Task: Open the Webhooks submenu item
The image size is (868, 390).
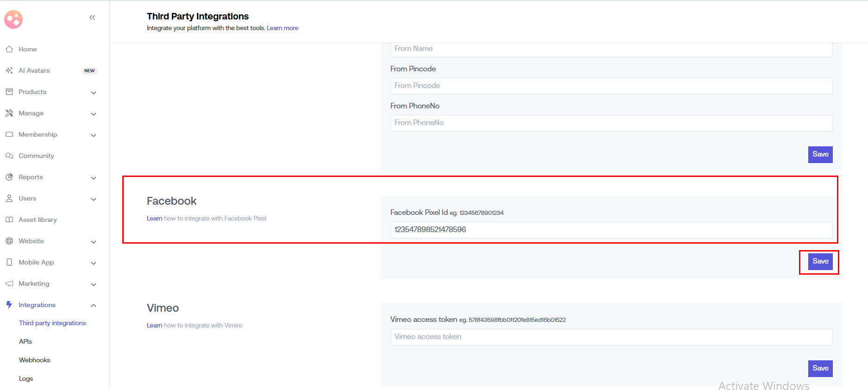Action: click(35, 360)
